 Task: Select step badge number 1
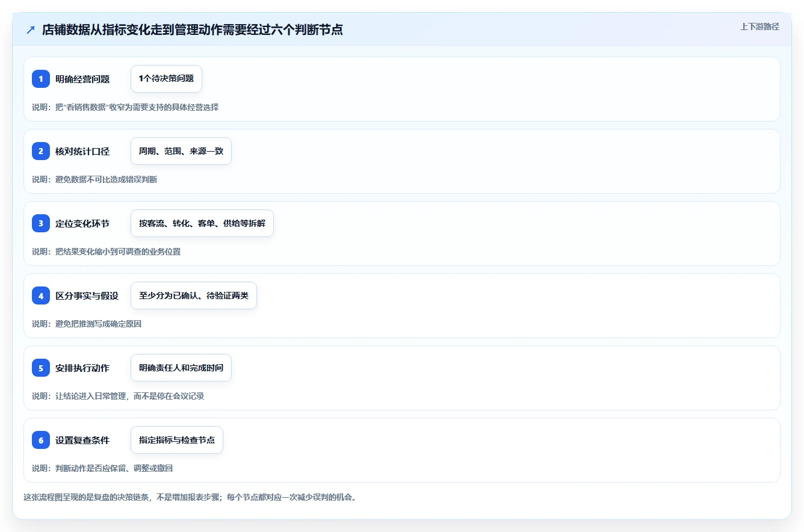(x=41, y=79)
